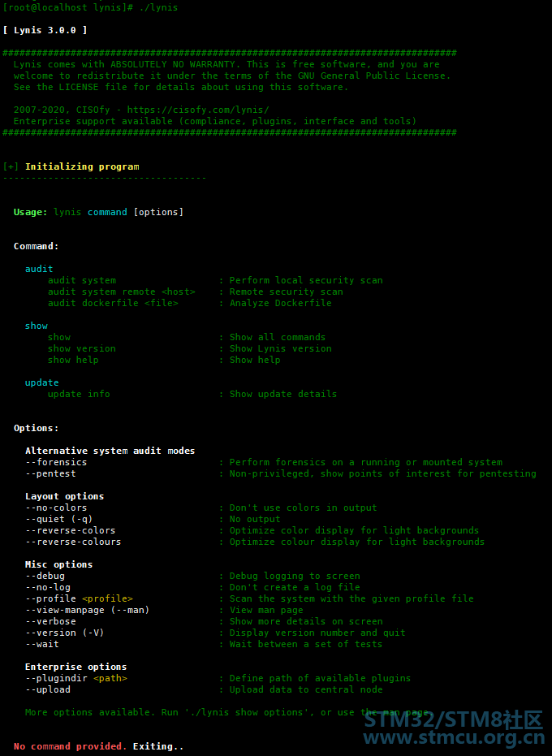
Task: Click the 'update info' command
Action: pyautogui.click(x=79, y=394)
